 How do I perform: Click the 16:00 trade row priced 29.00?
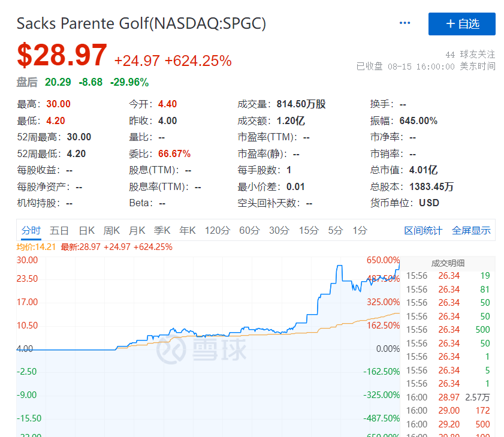448,411
